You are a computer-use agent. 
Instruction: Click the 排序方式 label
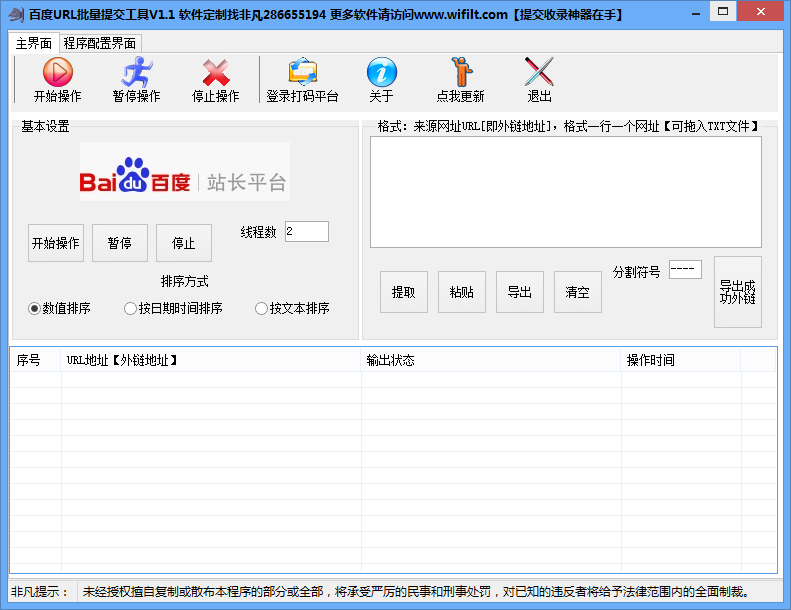click(x=185, y=281)
